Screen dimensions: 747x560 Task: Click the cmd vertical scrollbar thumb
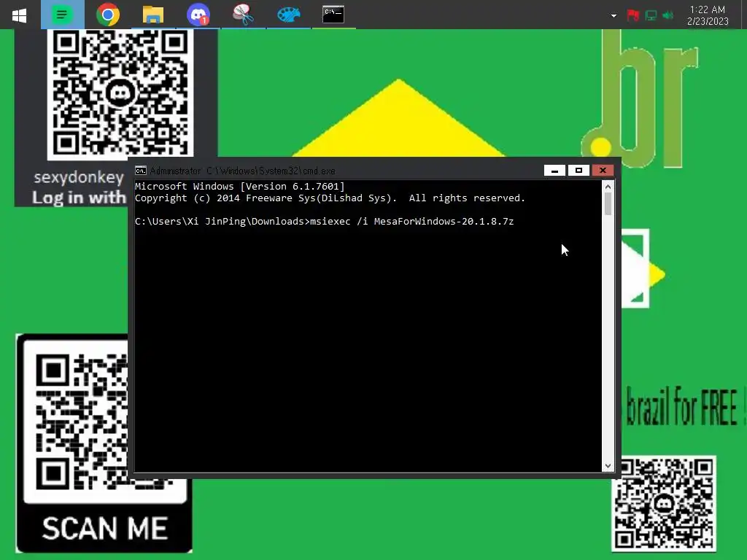(608, 204)
